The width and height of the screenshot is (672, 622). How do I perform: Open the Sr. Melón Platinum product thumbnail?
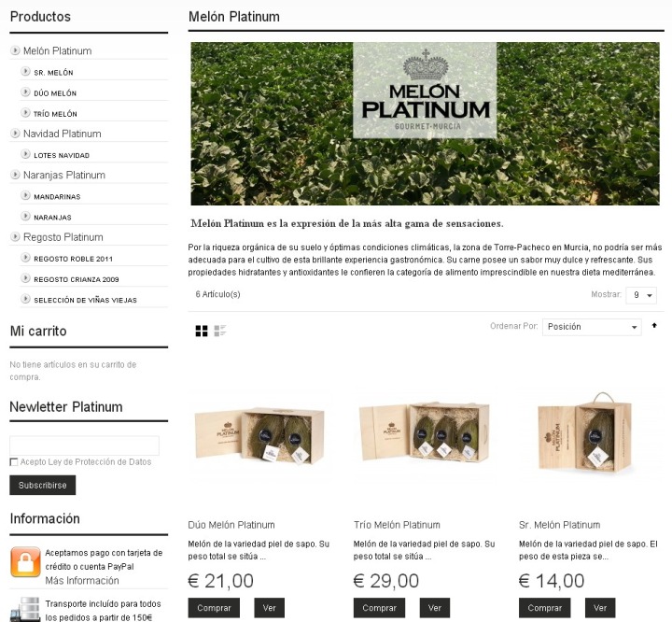(584, 432)
